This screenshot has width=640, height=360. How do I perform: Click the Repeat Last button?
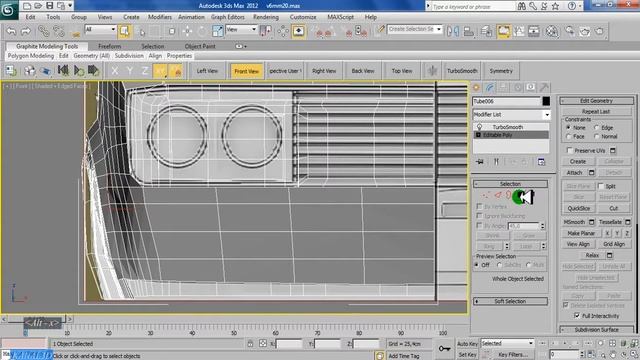[596, 111]
